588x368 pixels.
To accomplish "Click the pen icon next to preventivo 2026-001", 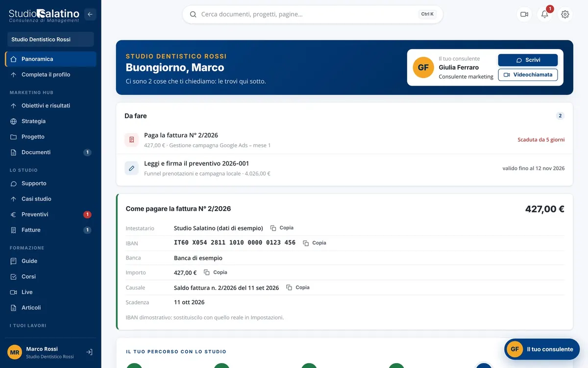I will click(131, 168).
